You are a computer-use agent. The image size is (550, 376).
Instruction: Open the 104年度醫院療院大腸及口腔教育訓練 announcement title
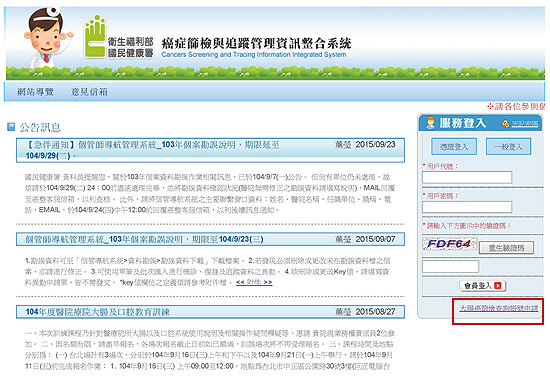(x=98, y=312)
